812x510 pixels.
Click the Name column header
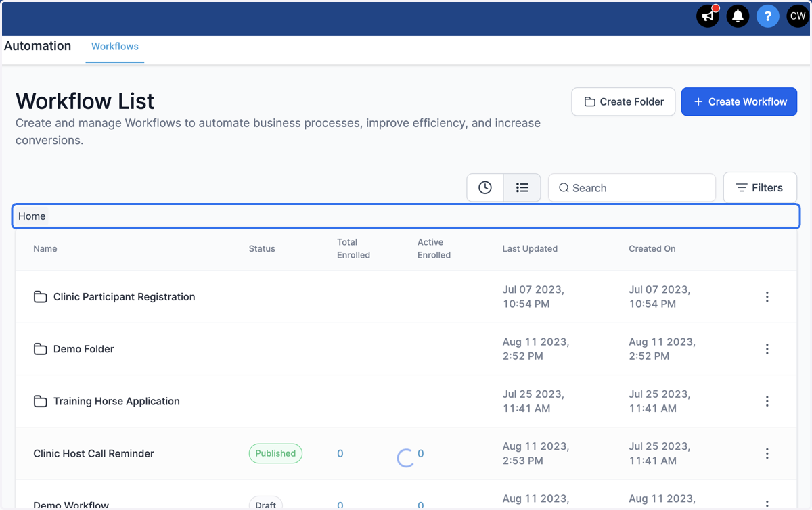point(45,248)
